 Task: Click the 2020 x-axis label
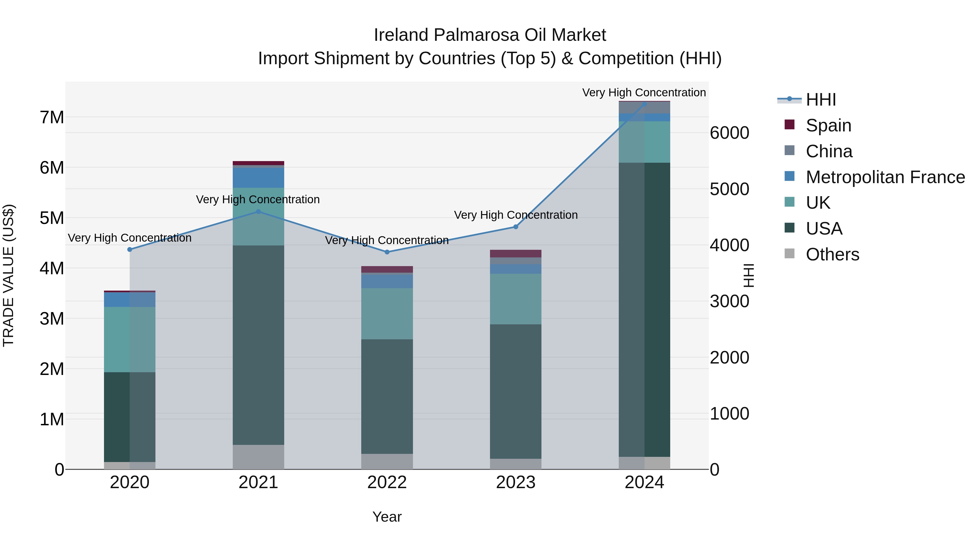(x=130, y=482)
